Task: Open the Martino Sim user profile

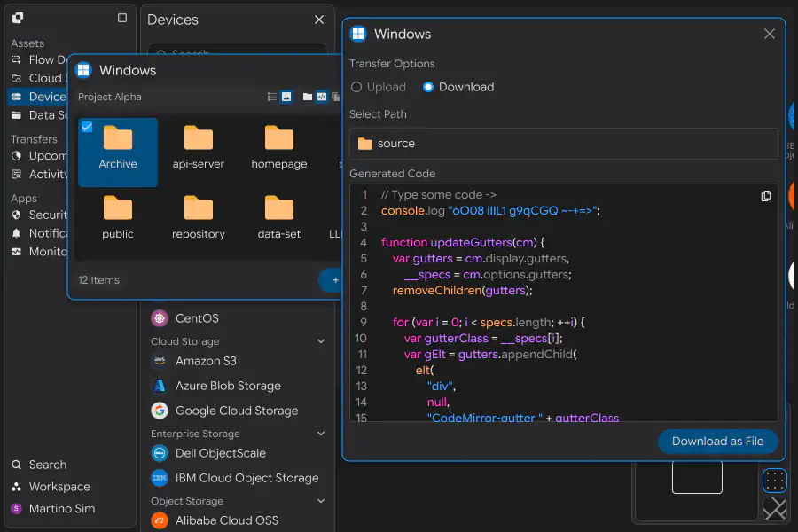Action: [x=53, y=509]
